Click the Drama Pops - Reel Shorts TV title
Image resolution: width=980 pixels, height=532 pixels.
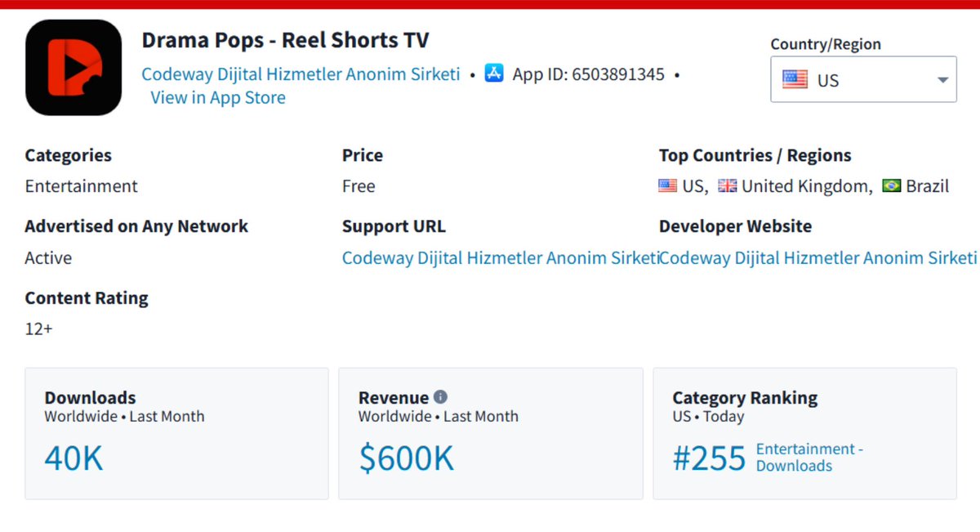(x=285, y=40)
